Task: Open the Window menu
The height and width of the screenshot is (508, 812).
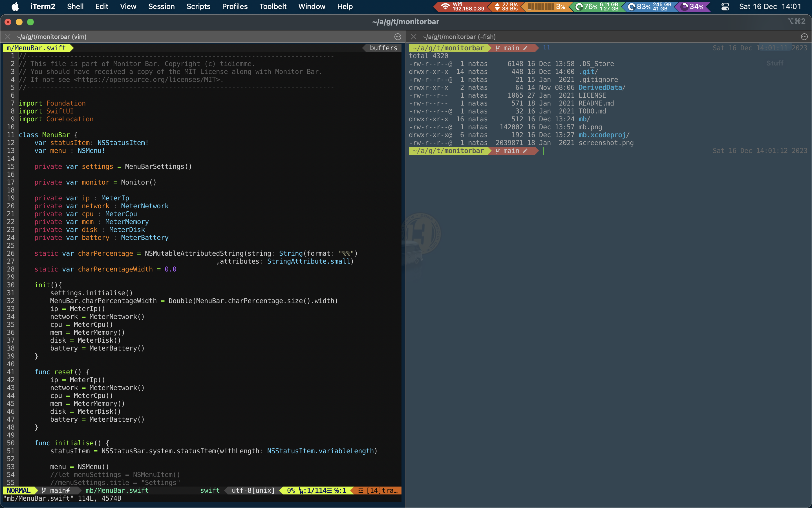Action: point(312,6)
